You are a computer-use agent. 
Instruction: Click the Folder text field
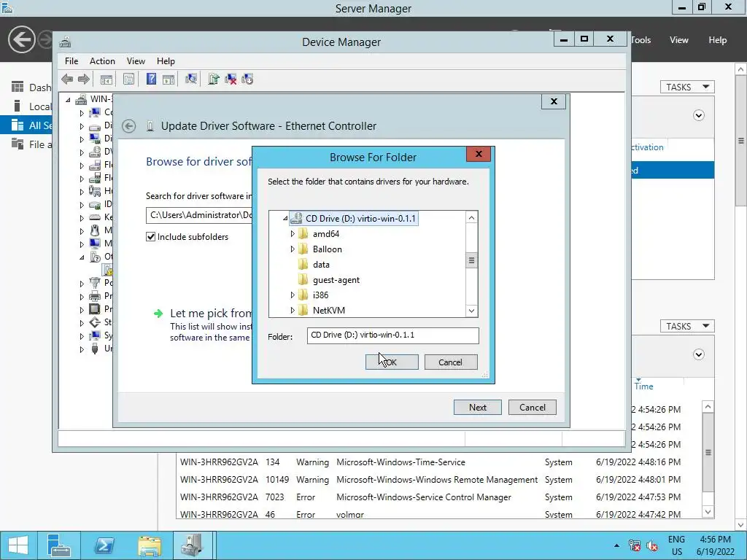click(392, 335)
